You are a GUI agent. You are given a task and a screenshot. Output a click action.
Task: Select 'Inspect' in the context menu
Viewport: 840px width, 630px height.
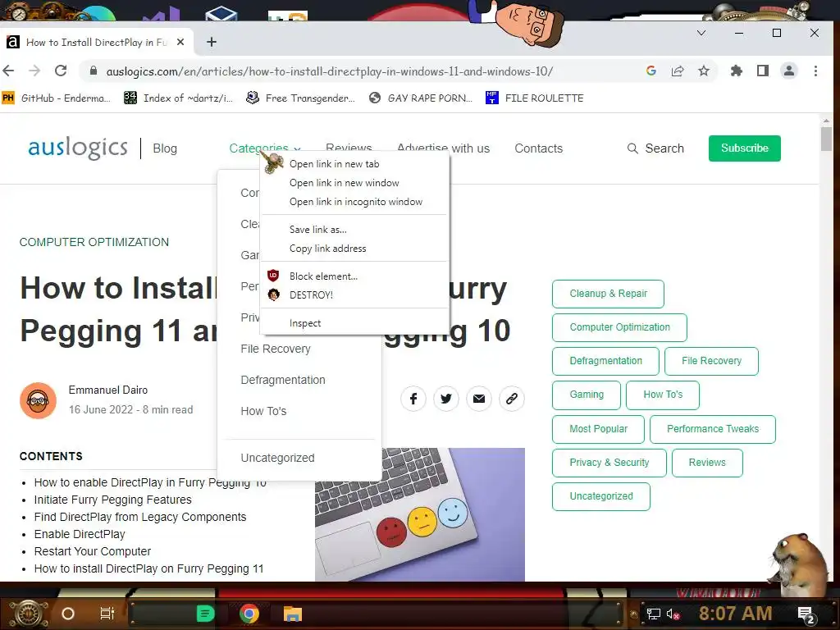354,323
